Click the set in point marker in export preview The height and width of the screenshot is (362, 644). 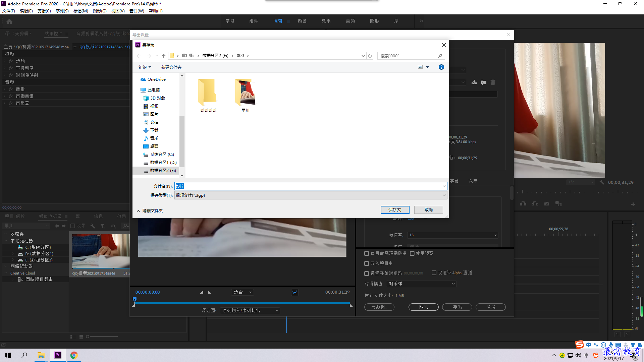(202, 292)
